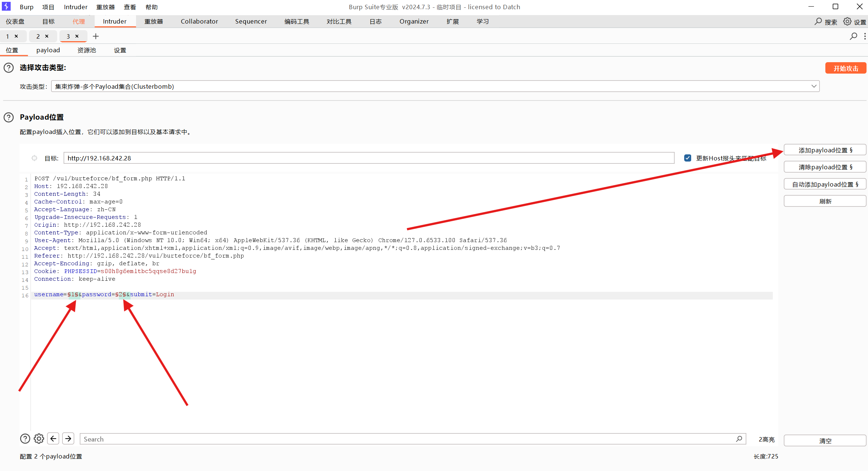Open editor search settings gear icon
The height and width of the screenshot is (471, 868).
(x=39, y=439)
